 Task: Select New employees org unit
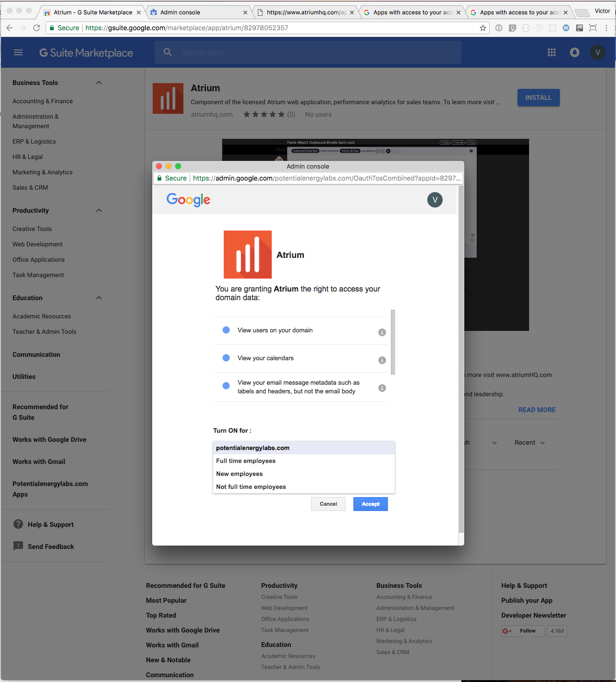pyautogui.click(x=304, y=474)
